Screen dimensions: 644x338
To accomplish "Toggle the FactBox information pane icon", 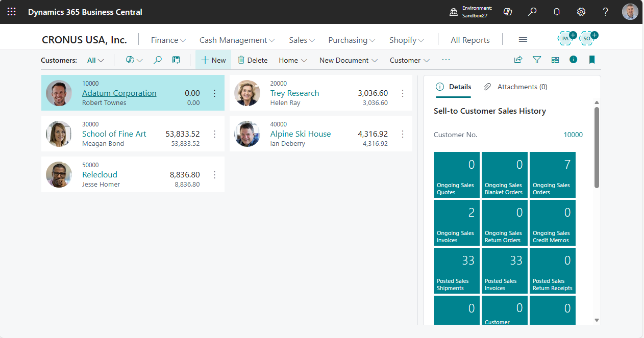I will point(574,60).
